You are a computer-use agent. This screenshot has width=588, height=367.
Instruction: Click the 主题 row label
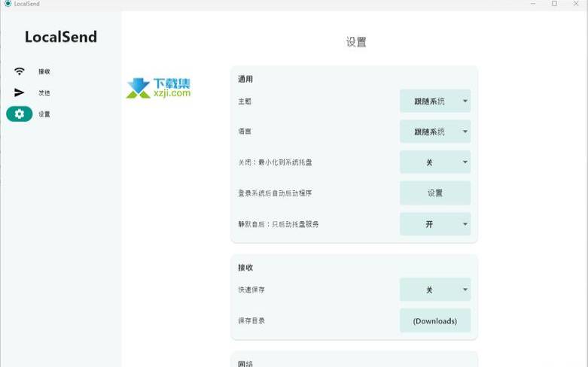coord(245,101)
